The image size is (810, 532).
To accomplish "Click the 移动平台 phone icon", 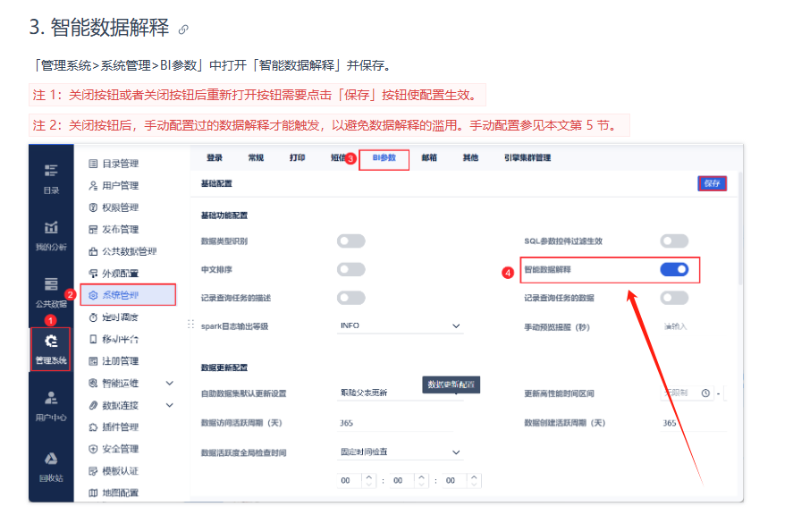I will [93, 339].
